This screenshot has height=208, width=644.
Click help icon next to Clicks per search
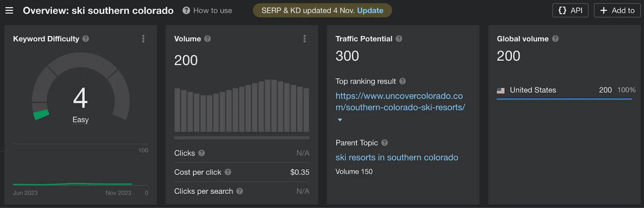click(239, 191)
